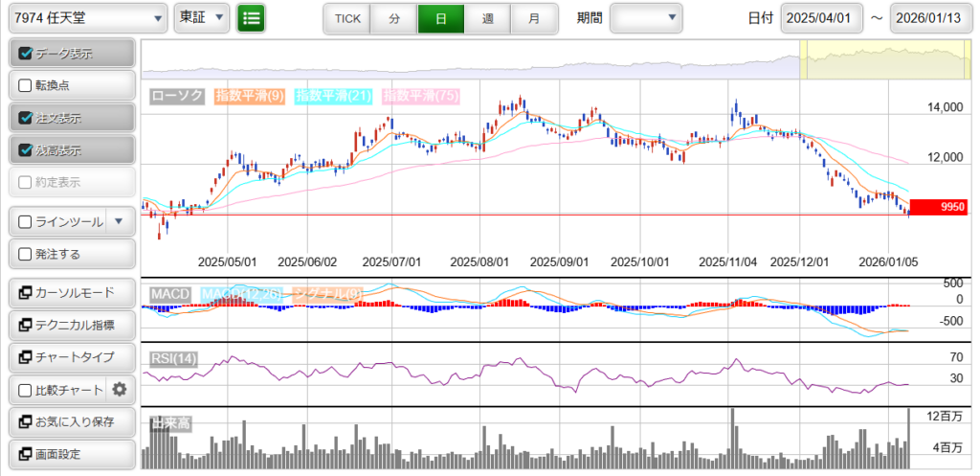Image resolution: width=980 pixels, height=476 pixels.
Task: Switch to the TICK chart tab
Action: [x=347, y=18]
